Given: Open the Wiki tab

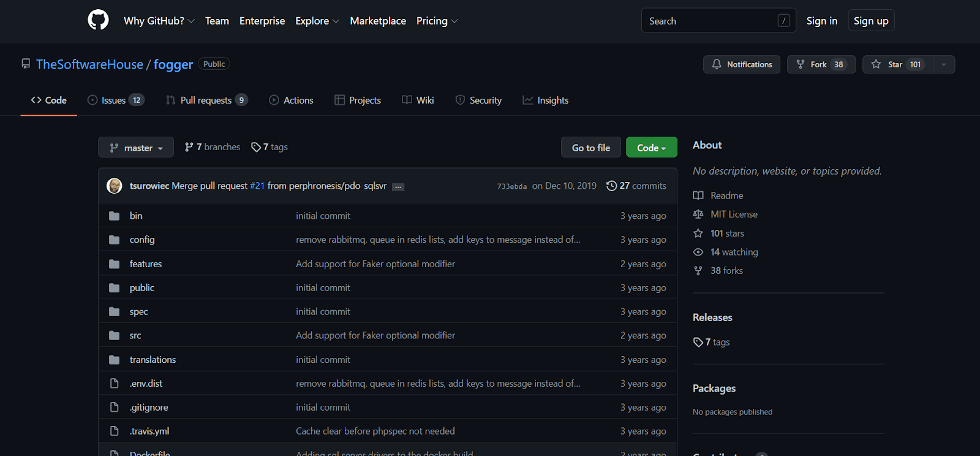Looking at the screenshot, I should click(418, 100).
